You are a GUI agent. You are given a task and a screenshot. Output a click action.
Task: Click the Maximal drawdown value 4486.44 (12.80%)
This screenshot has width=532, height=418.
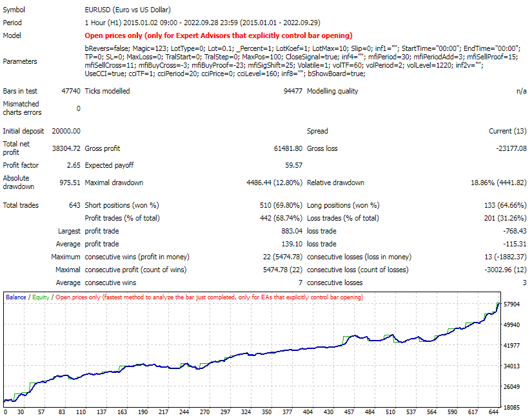pyautogui.click(x=275, y=183)
